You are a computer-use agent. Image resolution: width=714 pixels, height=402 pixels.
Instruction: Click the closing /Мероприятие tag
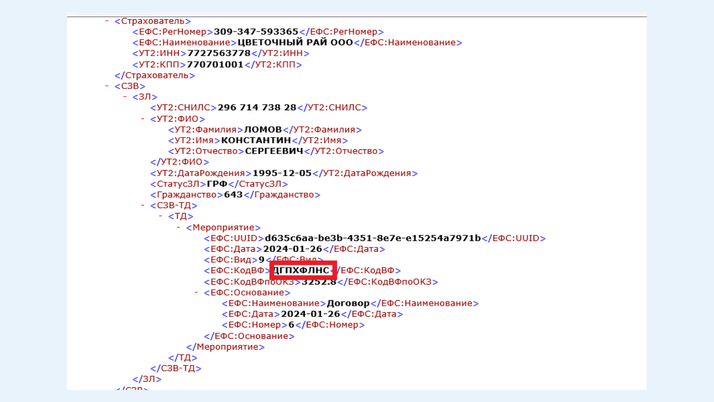(x=225, y=347)
